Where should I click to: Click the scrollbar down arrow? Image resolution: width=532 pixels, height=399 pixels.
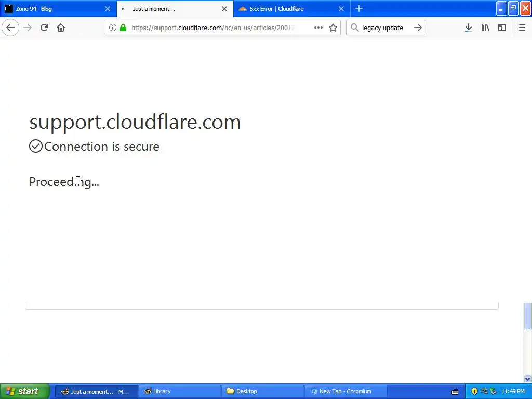click(527, 379)
